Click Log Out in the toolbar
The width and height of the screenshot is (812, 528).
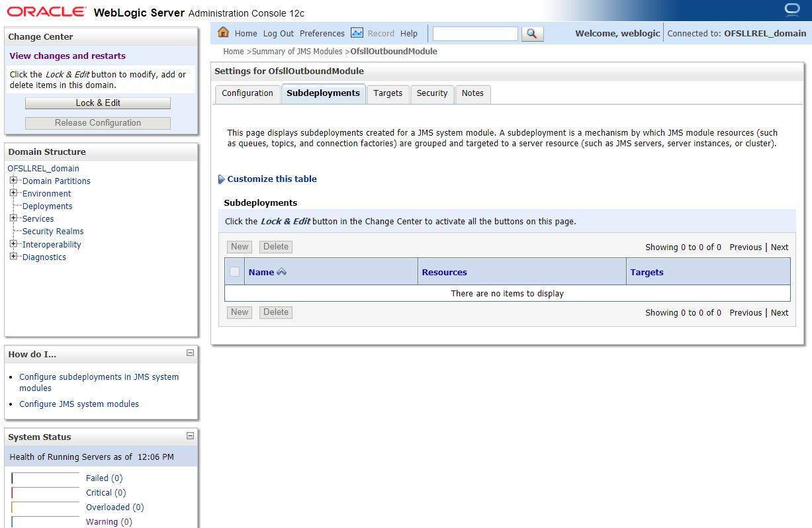coord(279,34)
